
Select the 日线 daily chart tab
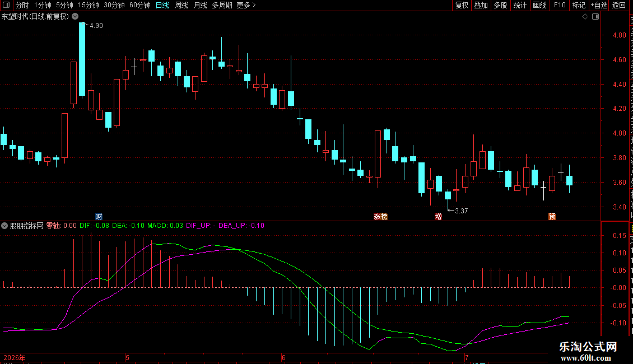162,5
